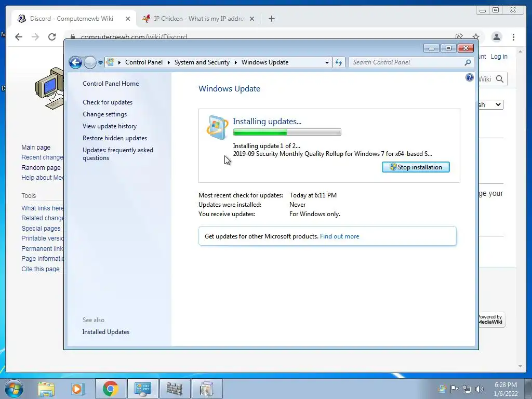Open Random page in wiki sidebar
The width and height of the screenshot is (532, 399).
tap(41, 168)
